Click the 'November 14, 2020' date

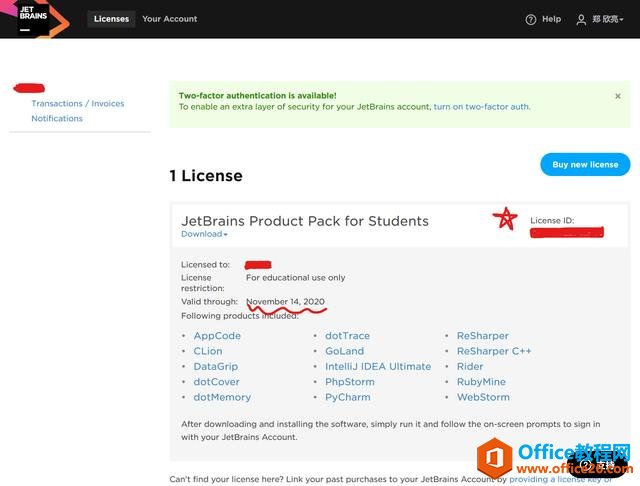[x=285, y=302]
